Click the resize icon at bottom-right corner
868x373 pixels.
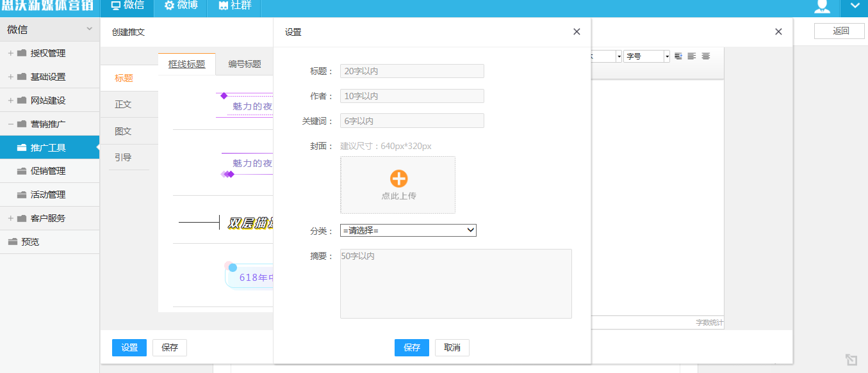click(851, 360)
